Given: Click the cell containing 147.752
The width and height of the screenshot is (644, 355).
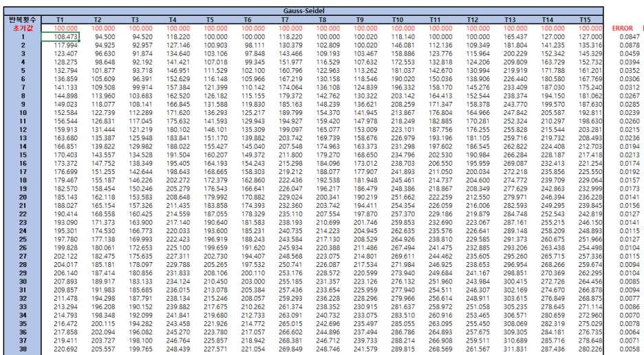Looking at the screenshot, I should 97,164.
